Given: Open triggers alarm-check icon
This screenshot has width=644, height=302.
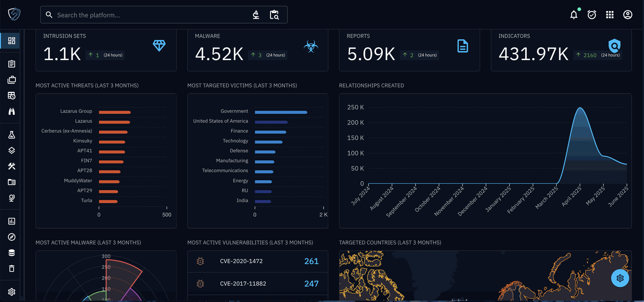Looking at the screenshot, I should pos(592,15).
